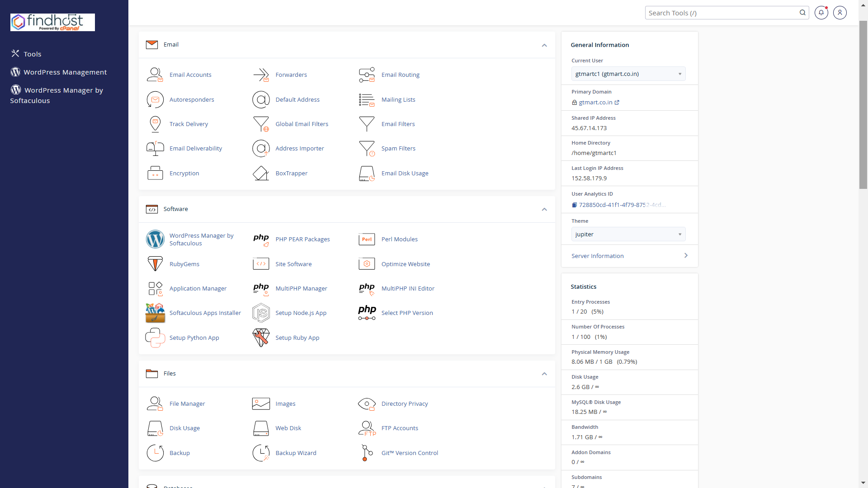Collapse the Email section

click(x=544, y=45)
